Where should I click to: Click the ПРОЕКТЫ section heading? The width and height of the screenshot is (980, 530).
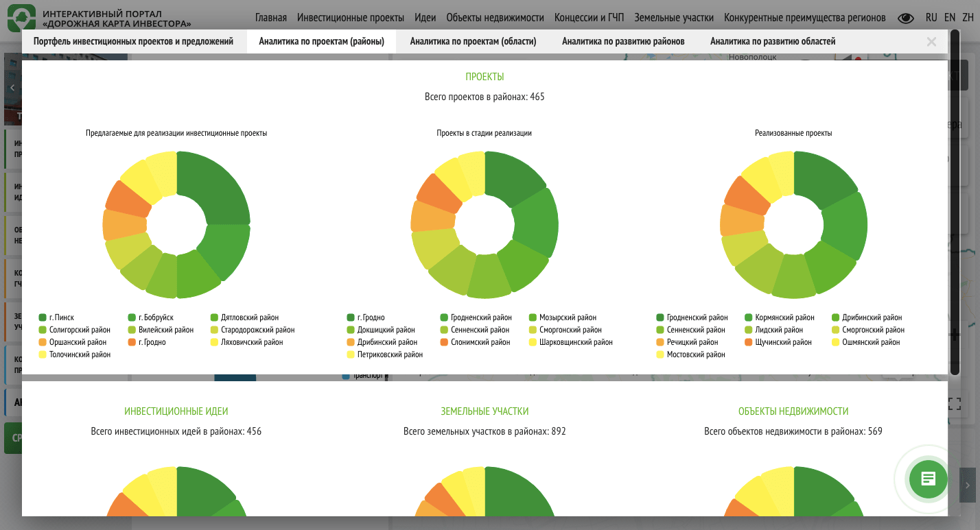(485, 77)
